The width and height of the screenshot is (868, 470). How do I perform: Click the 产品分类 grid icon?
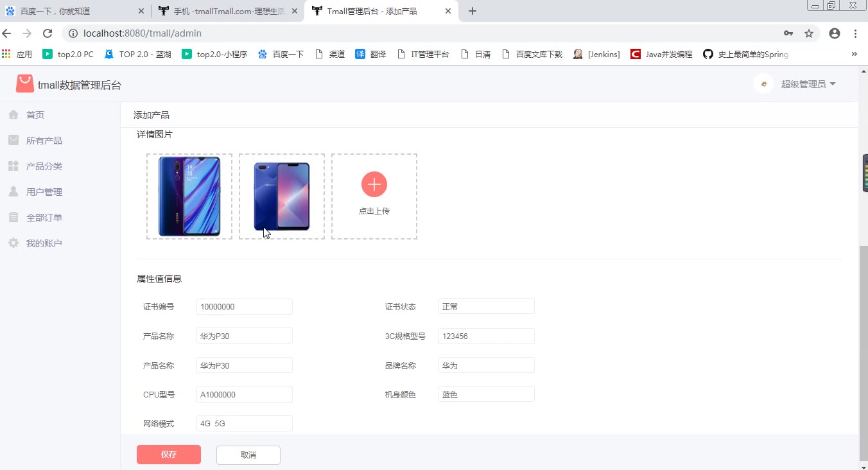(x=13, y=166)
